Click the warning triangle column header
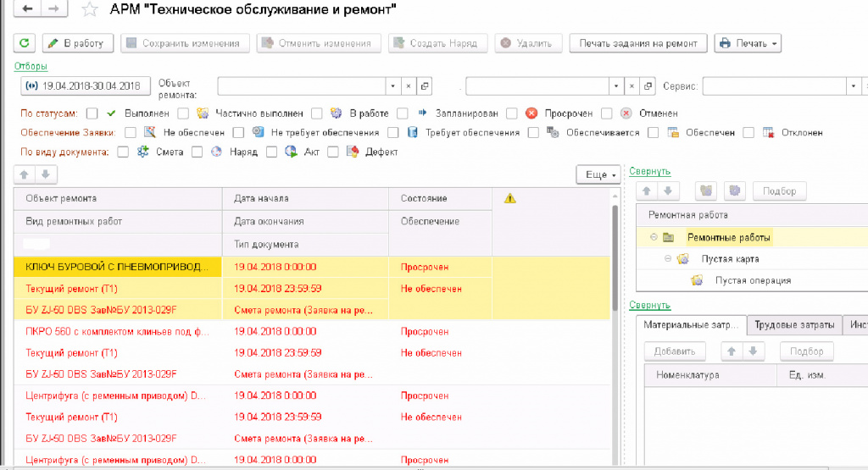Screen dimensions: 868x470 tap(509, 198)
